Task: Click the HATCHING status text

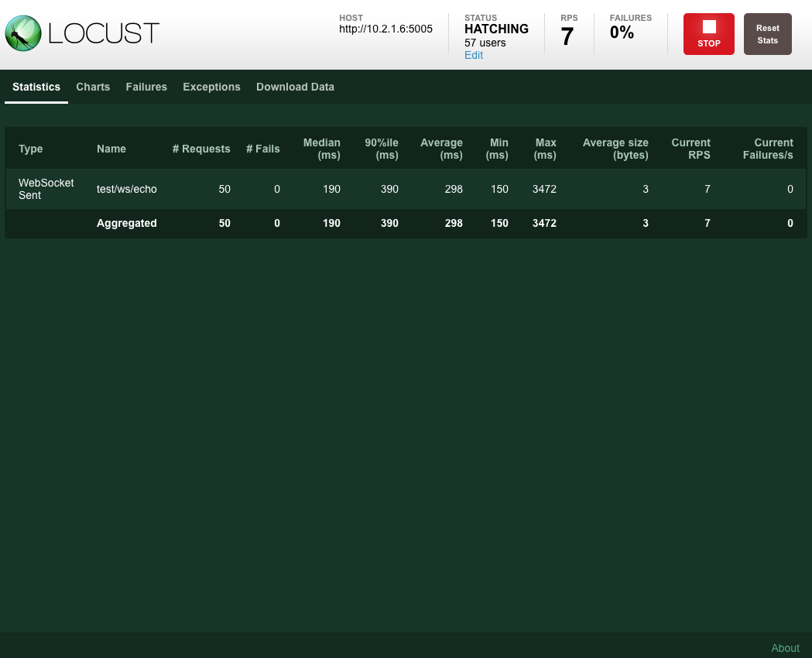Action: pos(497,29)
